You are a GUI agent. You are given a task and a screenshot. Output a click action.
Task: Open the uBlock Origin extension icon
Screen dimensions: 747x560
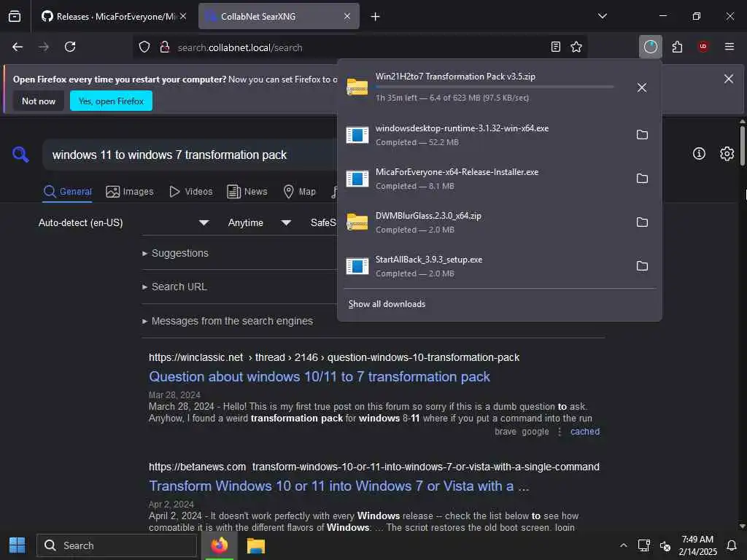(703, 47)
